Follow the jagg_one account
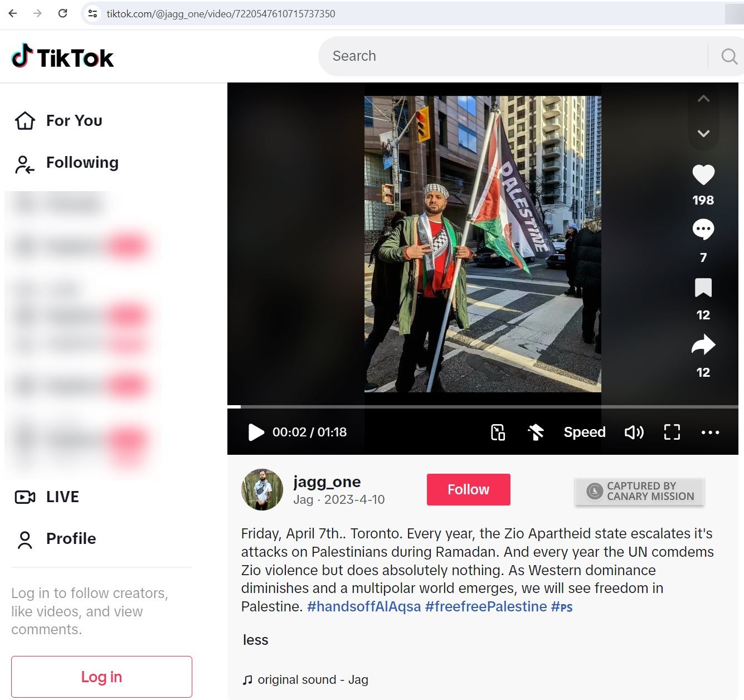744x700 pixels. tap(468, 489)
